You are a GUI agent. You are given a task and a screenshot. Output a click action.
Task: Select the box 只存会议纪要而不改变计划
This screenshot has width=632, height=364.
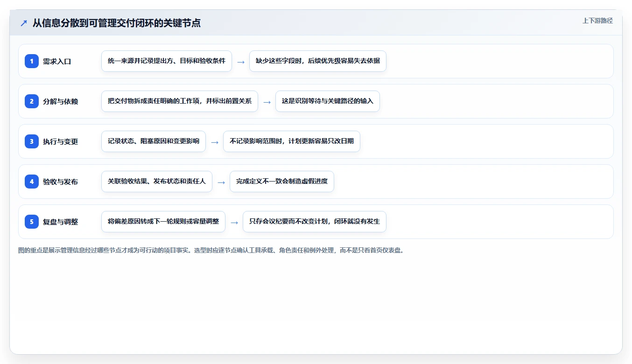pyautogui.click(x=315, y=222)
